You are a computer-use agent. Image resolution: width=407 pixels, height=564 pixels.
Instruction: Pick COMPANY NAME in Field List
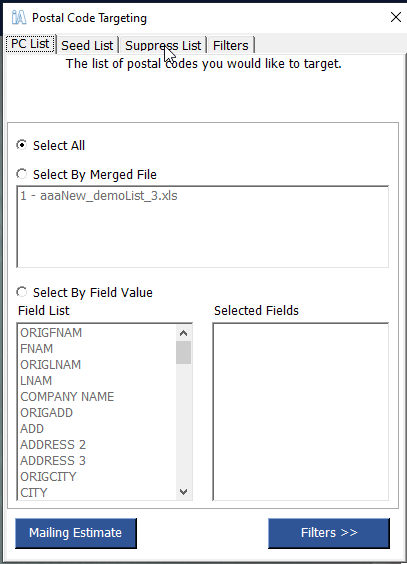click(67, 396)
